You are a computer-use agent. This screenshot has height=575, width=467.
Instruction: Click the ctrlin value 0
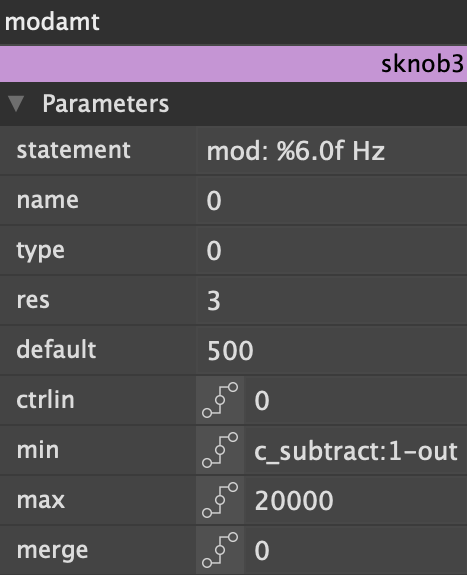355,400
